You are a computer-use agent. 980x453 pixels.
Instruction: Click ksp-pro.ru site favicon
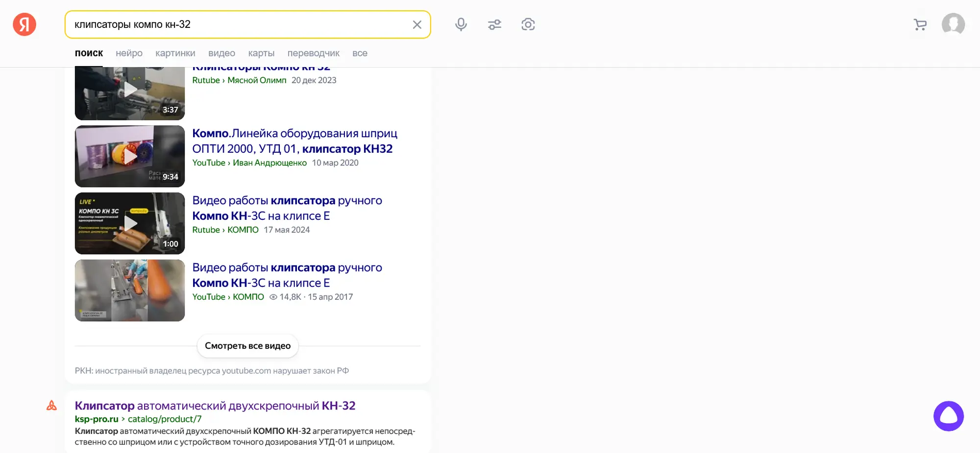[51, 405]
